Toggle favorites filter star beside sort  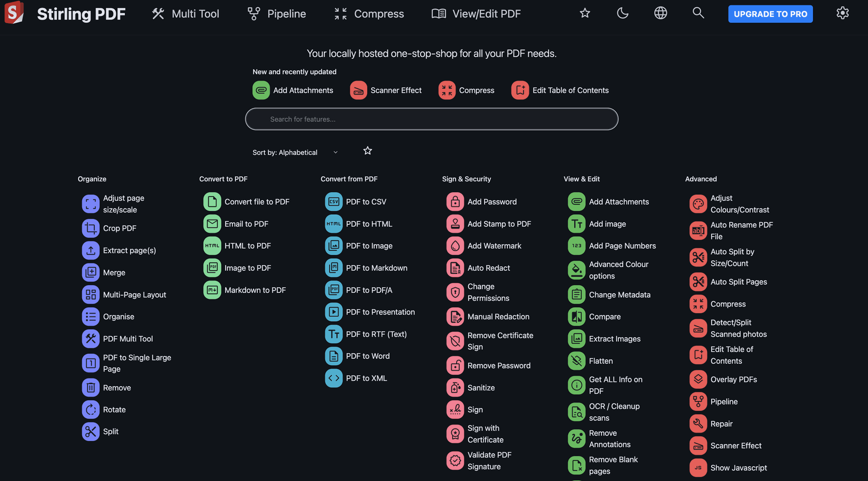point(368,151)
